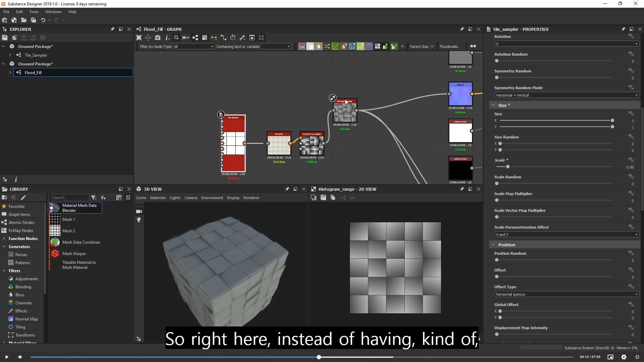Open the settings gear in the video player
This screenshot has height=362, width=644.
[x=624, y=357]
